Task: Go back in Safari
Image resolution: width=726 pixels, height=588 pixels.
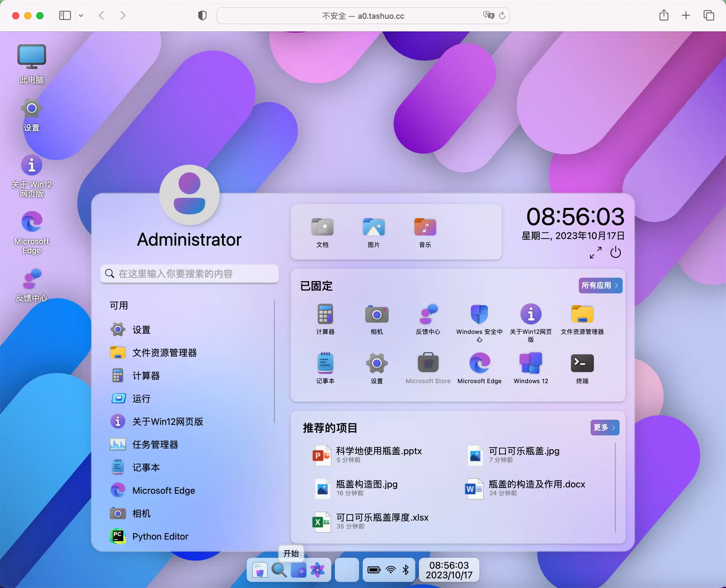Action: [101, 16]
